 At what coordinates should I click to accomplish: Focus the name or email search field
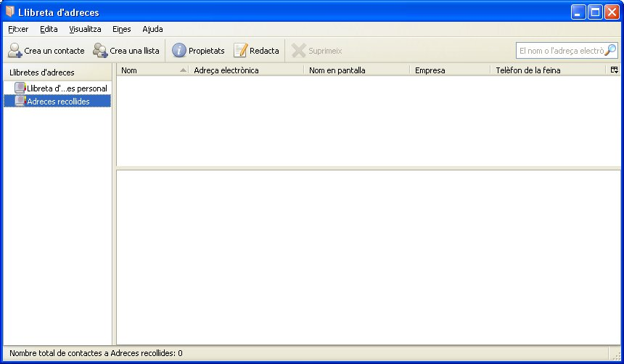pyautogui.click(x=560, y=51)
